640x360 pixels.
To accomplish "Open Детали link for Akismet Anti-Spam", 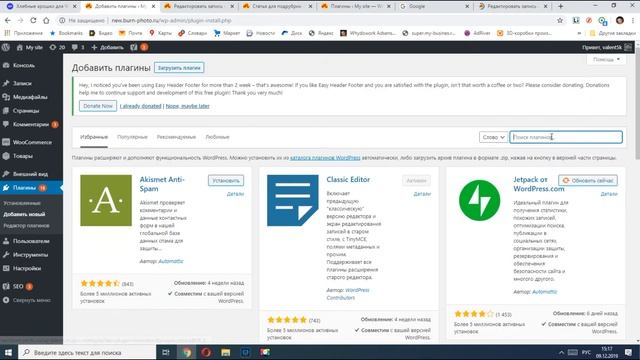I will tap(235, 194).
